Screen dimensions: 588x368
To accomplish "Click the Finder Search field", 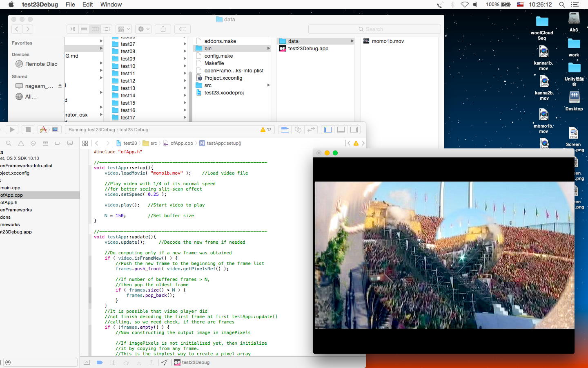I will pos(374,29).
